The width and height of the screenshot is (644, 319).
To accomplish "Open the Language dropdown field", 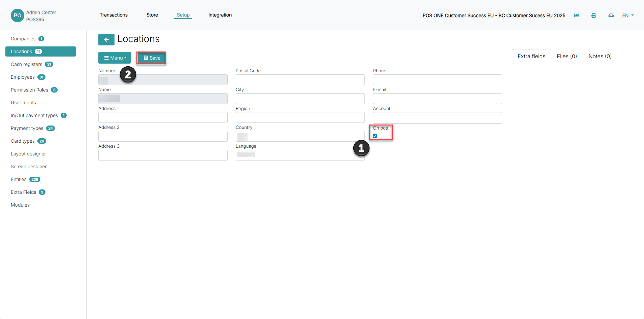I will click(300, 155).
